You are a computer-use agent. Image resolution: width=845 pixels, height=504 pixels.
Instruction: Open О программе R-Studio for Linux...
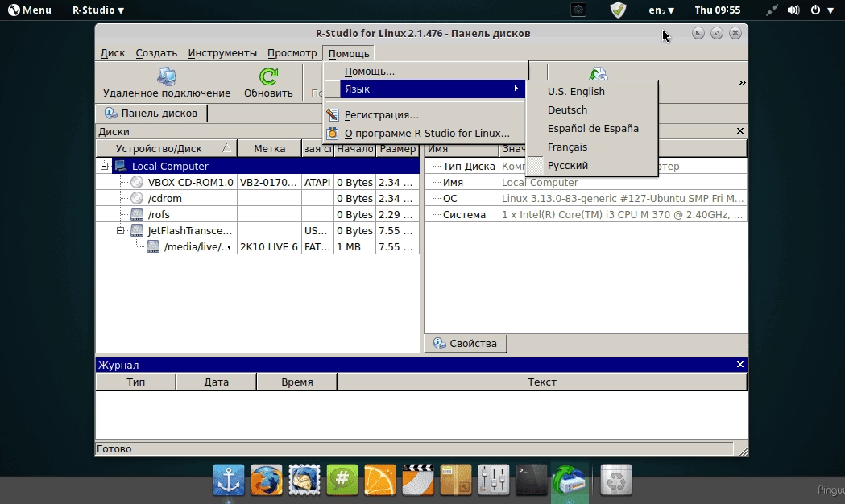[x=426, y=133]
